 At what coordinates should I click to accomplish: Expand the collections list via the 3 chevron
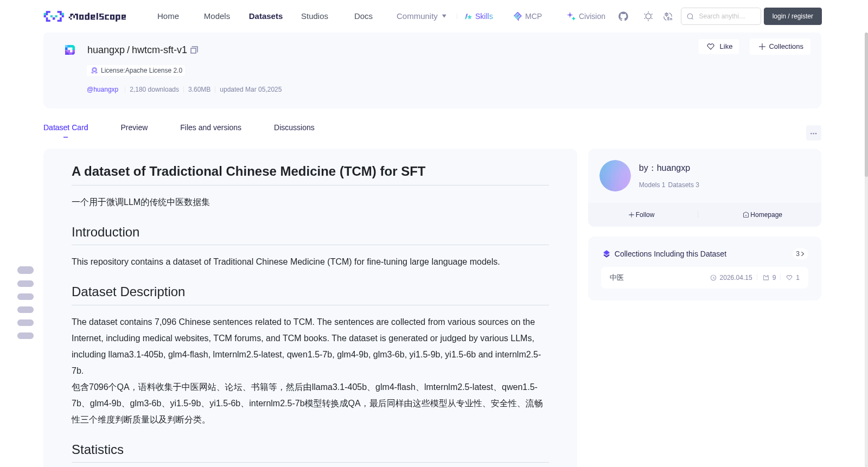pyautogui.click(x=800, y=254)
